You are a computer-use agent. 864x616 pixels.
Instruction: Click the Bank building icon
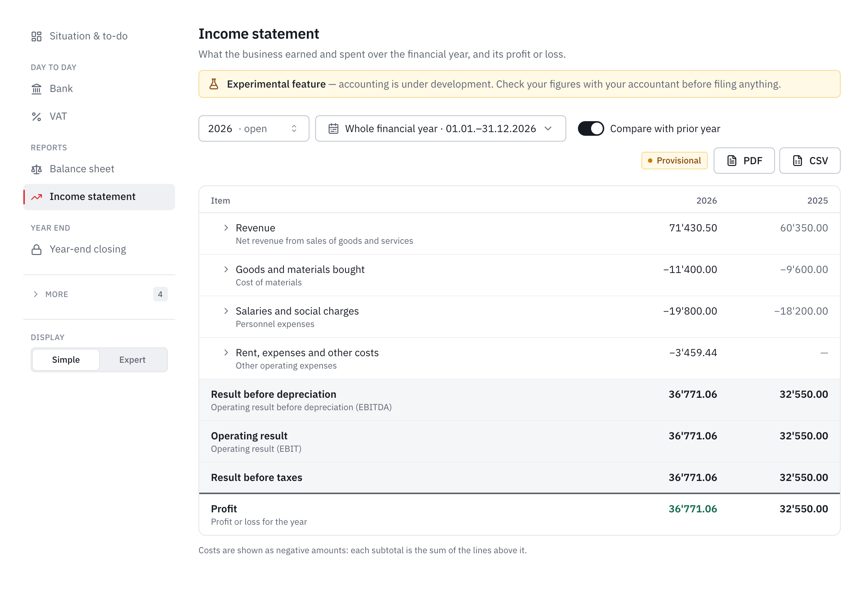[36, 89]
